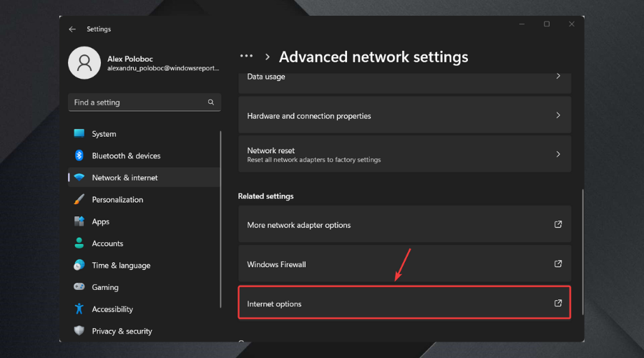Expand Hardware and connection properties chevron
The width and height of the screenshot is (644, 358).
558,115
